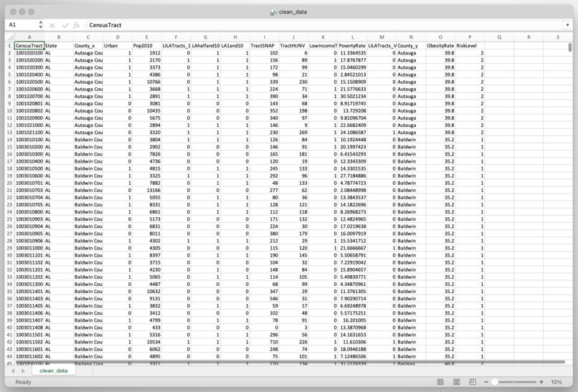Click the Select All corner triangle

(x=9, y=37)
